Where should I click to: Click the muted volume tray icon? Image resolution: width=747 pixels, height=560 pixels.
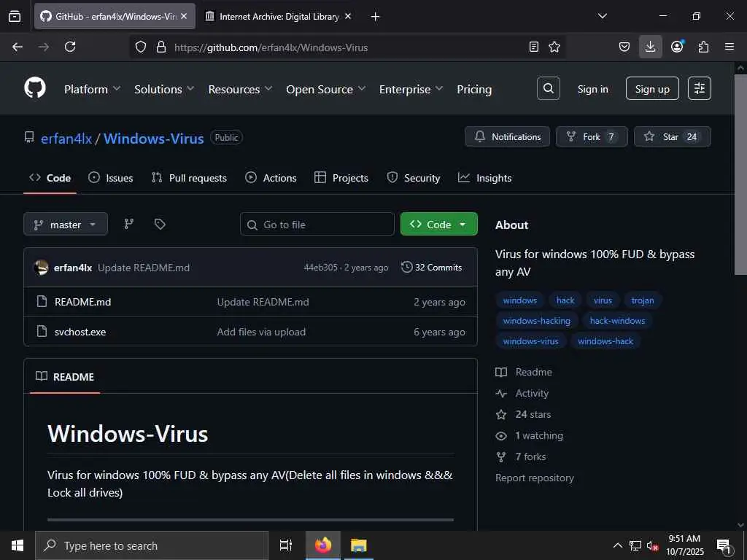click(652, 545)
